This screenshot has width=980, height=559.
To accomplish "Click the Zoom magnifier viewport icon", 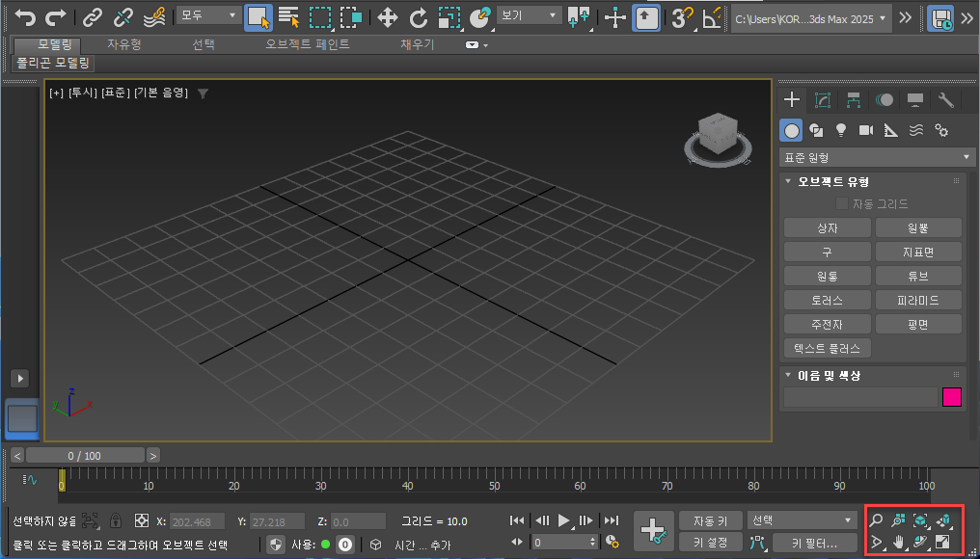I will pos(877,520).
